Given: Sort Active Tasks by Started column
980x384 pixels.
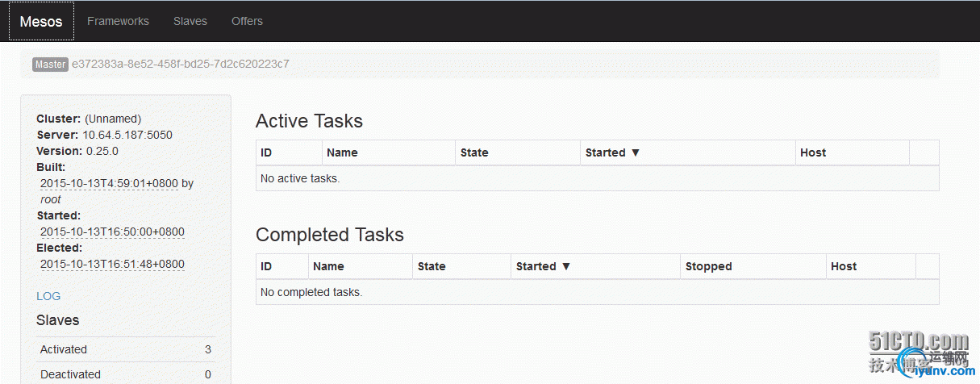Looking at the screenshot, I should [687, 152].
